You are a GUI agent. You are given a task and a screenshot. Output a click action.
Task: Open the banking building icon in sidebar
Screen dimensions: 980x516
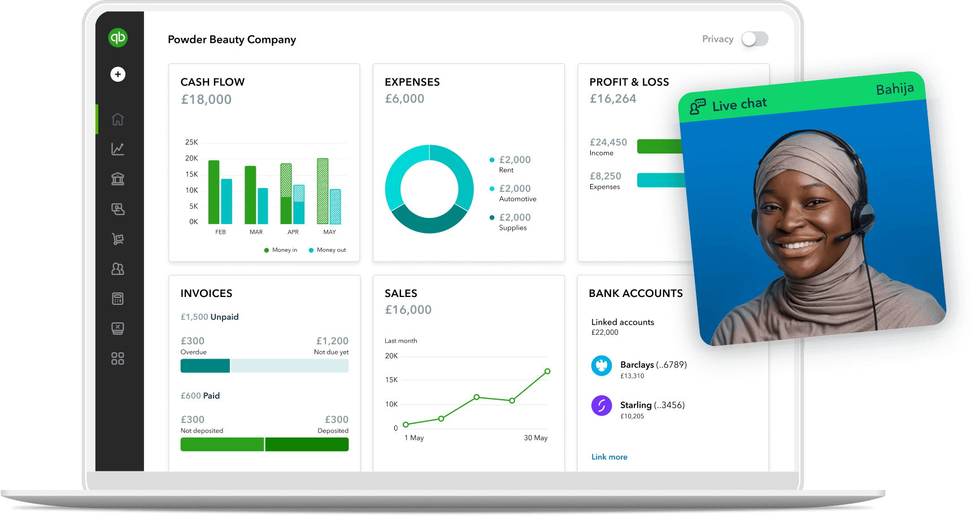[117, 179]
